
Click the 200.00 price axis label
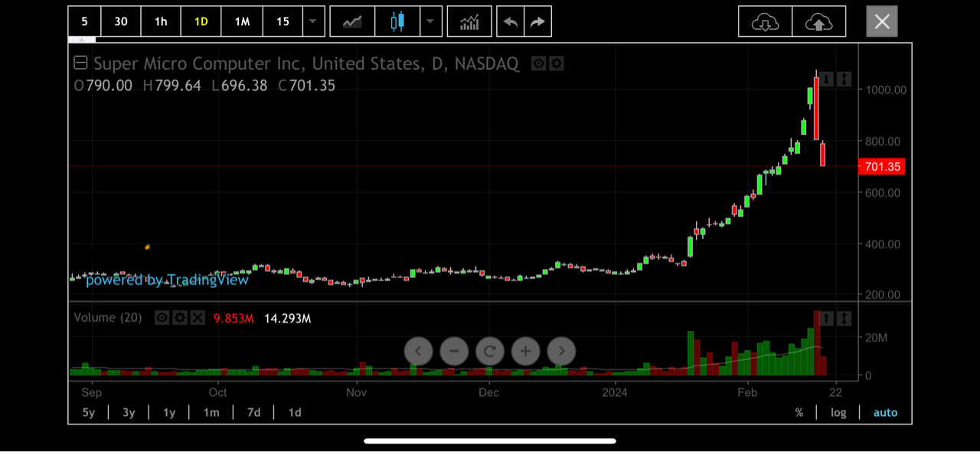click(x=883, y=294)
